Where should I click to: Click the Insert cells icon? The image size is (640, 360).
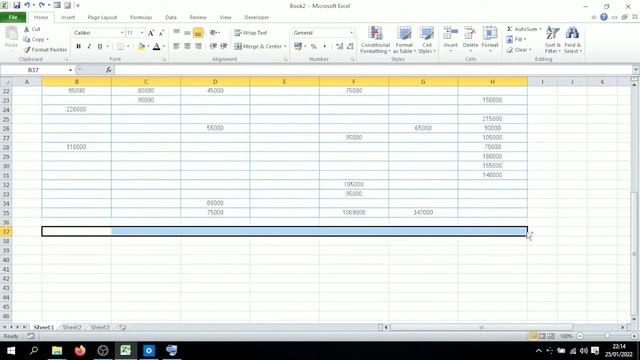coord(451,33)
